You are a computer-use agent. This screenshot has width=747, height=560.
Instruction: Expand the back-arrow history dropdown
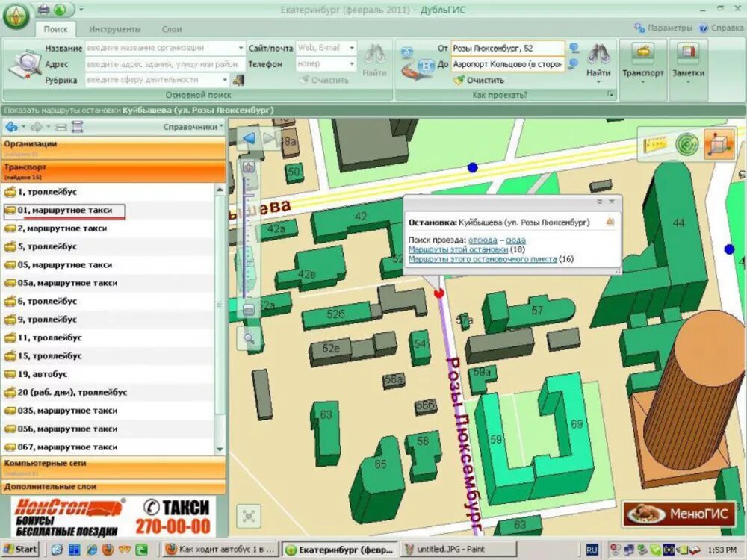(x=23, y=127)
